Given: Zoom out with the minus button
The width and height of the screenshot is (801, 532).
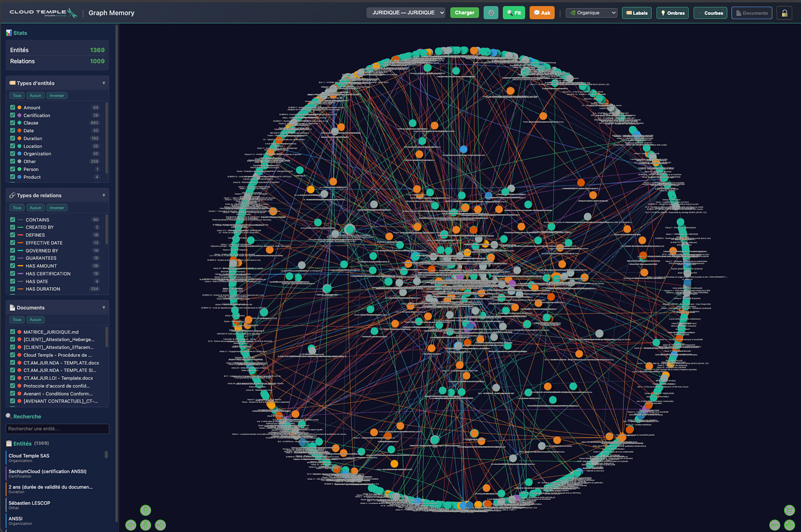Looking at the screenshot, I should 775,525.
